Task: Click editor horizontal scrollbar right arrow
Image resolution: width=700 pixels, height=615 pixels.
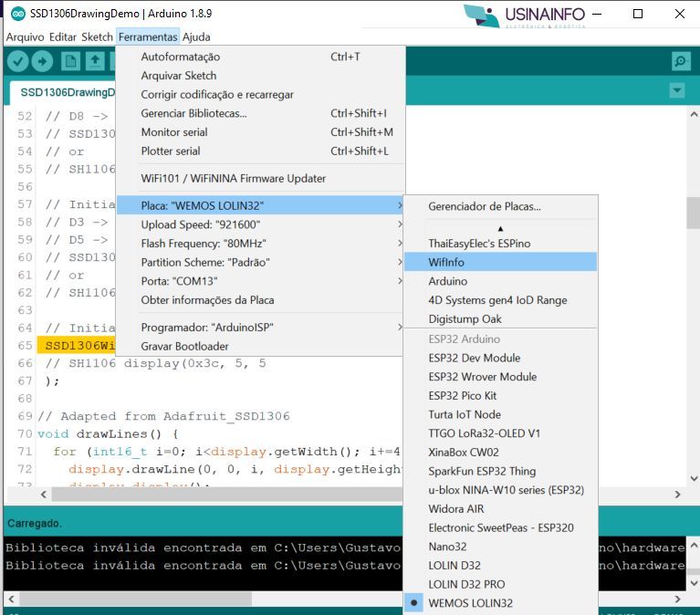Action: (678, 494)
